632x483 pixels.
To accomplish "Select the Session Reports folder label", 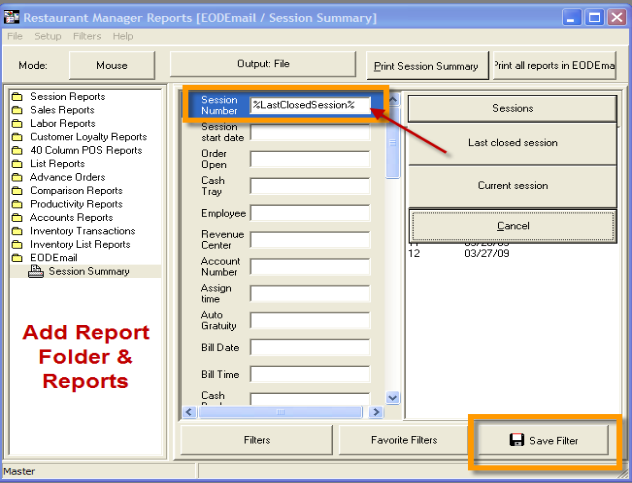I will 68,97.
